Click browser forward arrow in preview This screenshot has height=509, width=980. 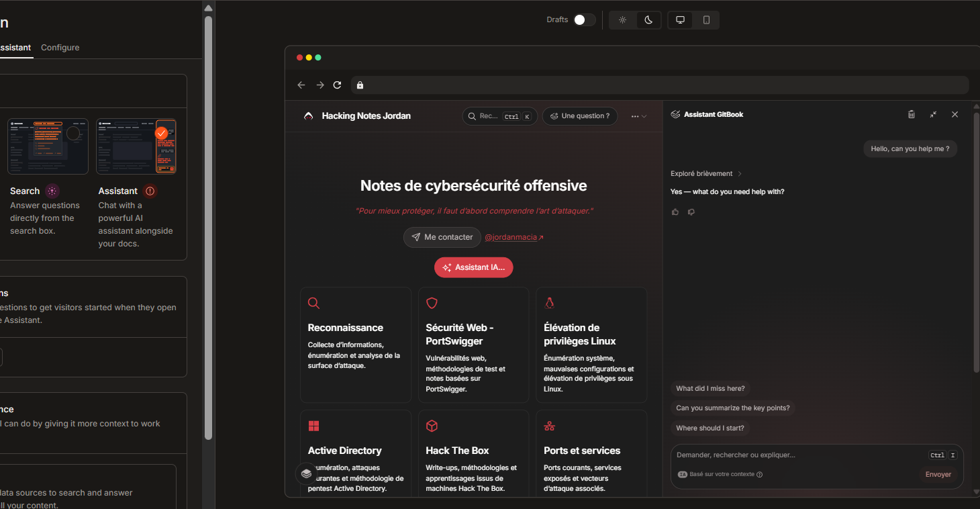click(320, 85)
